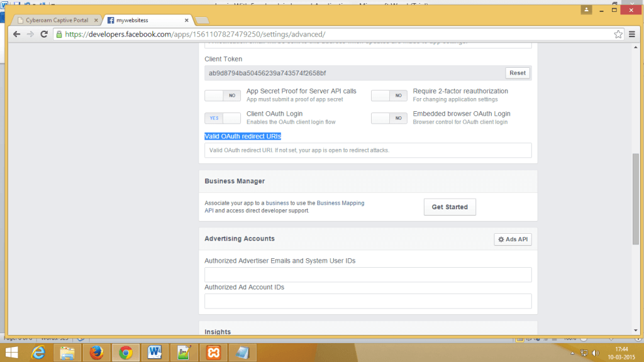
Task: Open the Ads API button
Action: 513,239
